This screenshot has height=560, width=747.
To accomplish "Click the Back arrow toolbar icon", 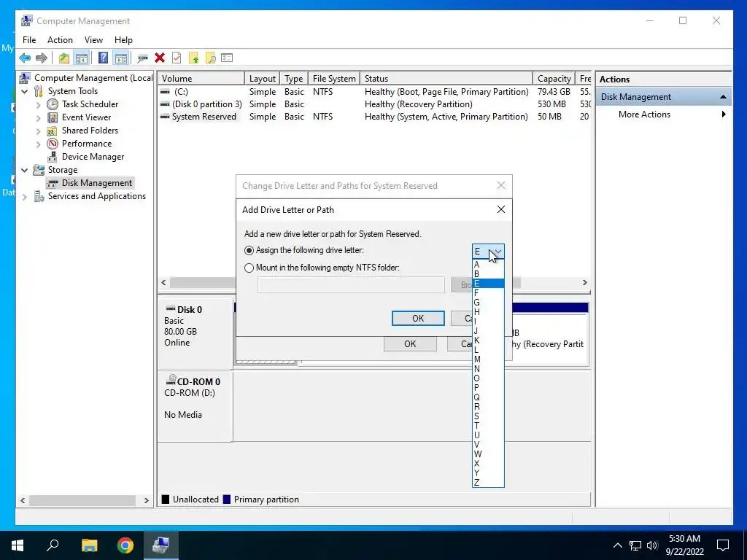I will point(25,58).
